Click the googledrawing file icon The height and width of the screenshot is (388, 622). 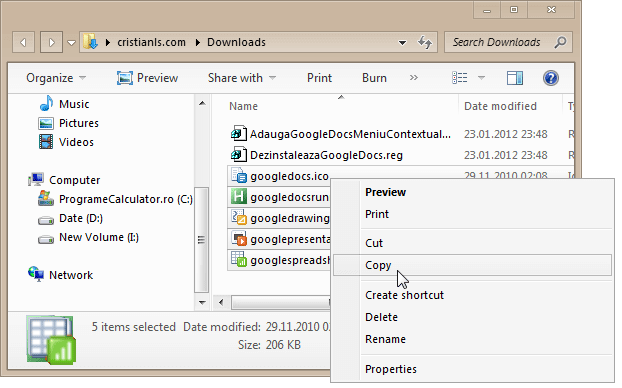click(239, 217)
